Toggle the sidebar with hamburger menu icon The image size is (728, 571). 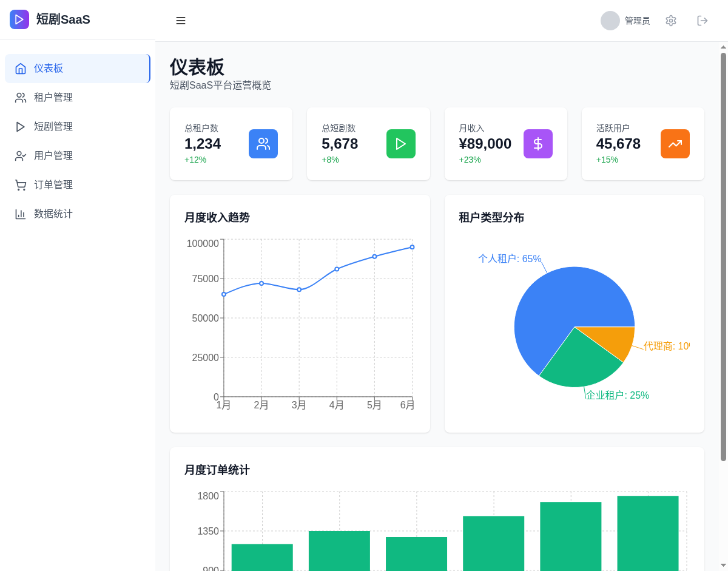(x=181, y=21)
